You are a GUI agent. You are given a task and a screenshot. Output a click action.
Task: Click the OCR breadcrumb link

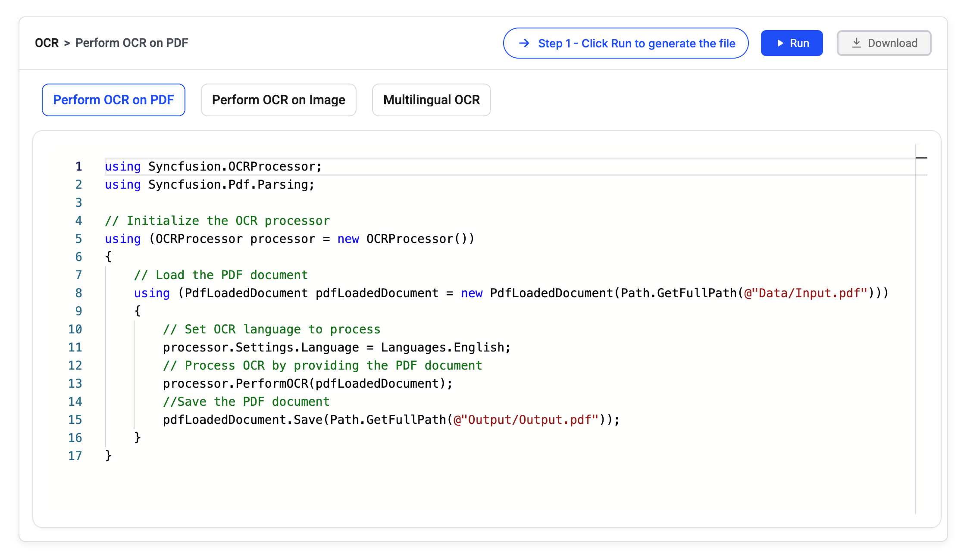click(47, 43)
